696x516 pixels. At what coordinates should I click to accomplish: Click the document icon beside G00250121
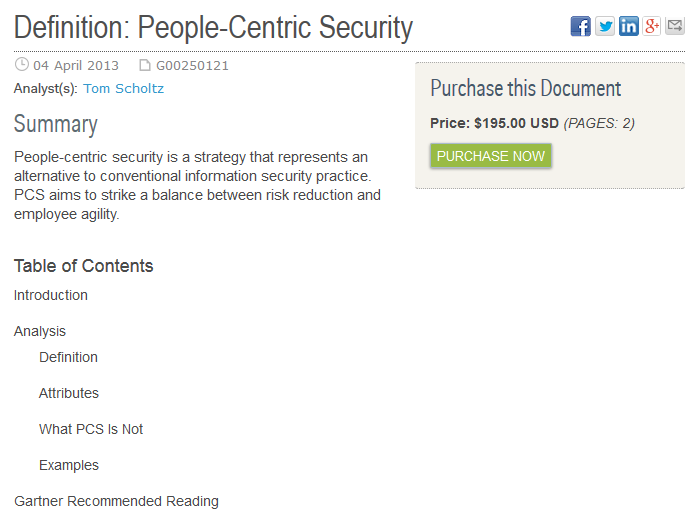click(x=145, y=65)
